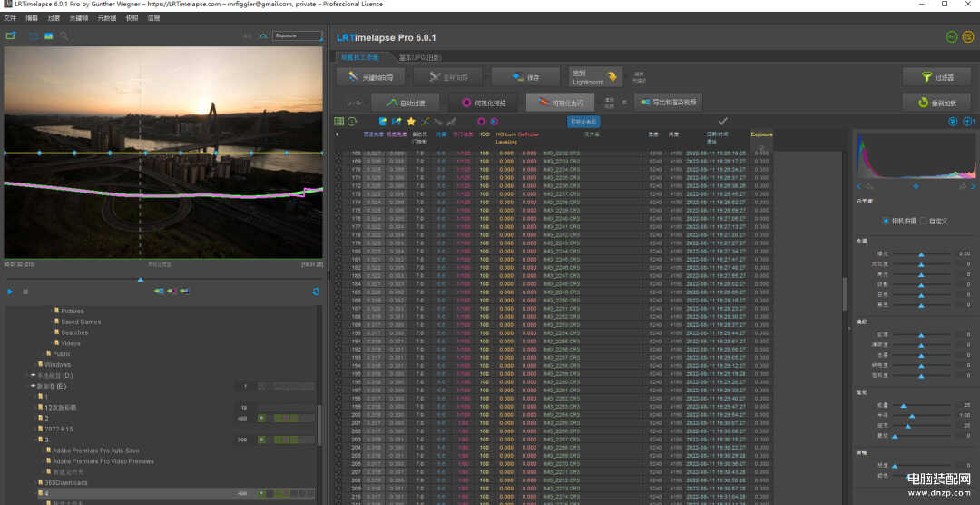Viewport: 980px width, 505px height.
Task: Click the green new-folder icon above the preview
Action: [11, 35]
